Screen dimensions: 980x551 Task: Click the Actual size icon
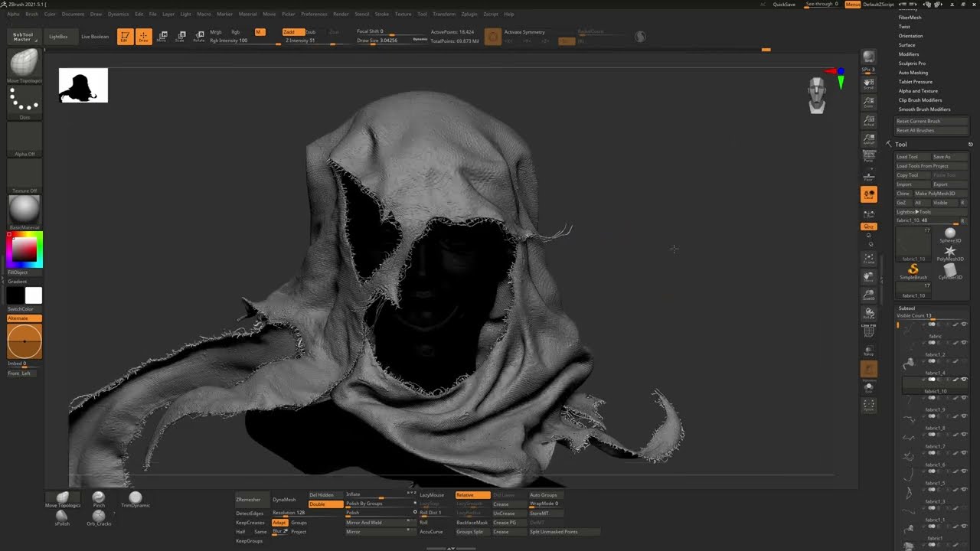point(868,121)
